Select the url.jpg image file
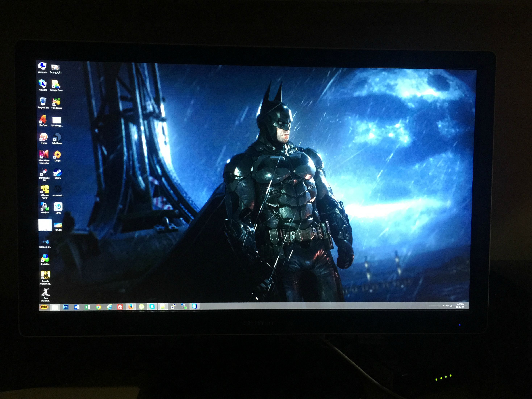 click(x=59, y=227)
